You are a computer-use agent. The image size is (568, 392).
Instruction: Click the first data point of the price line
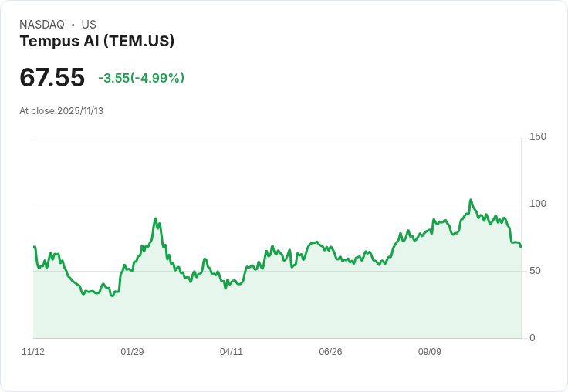34,247
